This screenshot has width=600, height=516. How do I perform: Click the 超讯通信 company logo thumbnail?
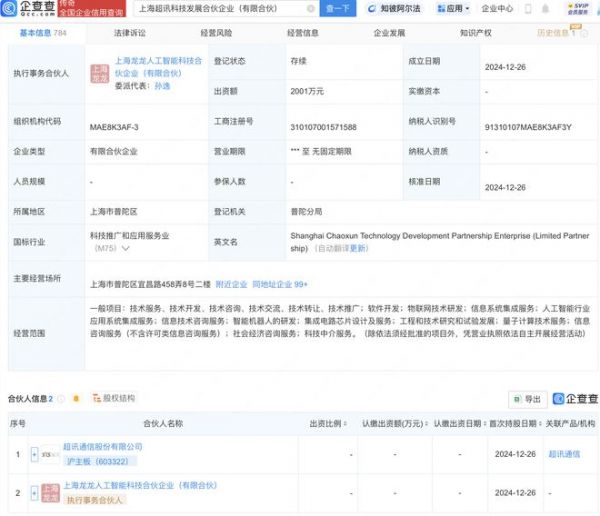[x=51, y=454]
